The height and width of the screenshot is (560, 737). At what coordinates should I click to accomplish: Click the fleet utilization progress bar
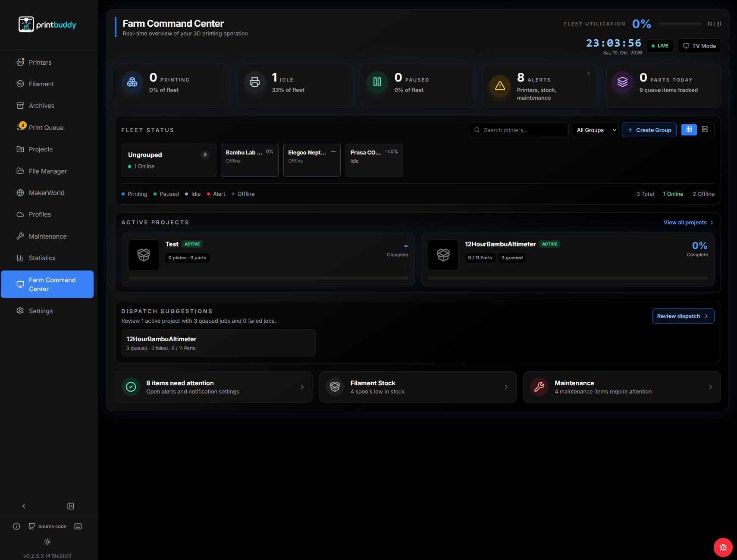[680, 24]
